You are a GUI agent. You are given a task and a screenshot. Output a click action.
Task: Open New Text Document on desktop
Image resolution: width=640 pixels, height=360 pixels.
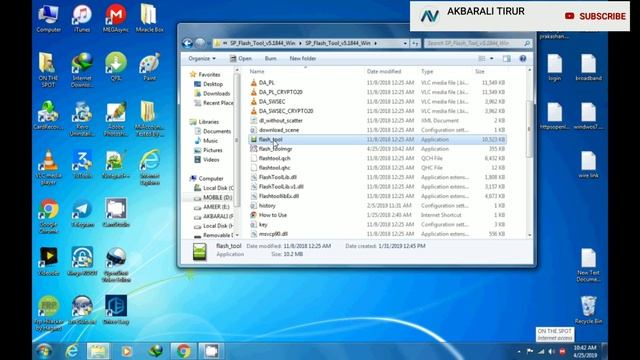pos(589,265)
